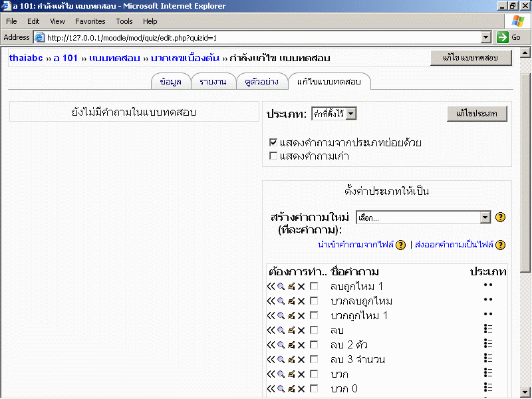Delete the question ลบ using X icon
This screenshot has width=532, height=399.
(301, 330)
